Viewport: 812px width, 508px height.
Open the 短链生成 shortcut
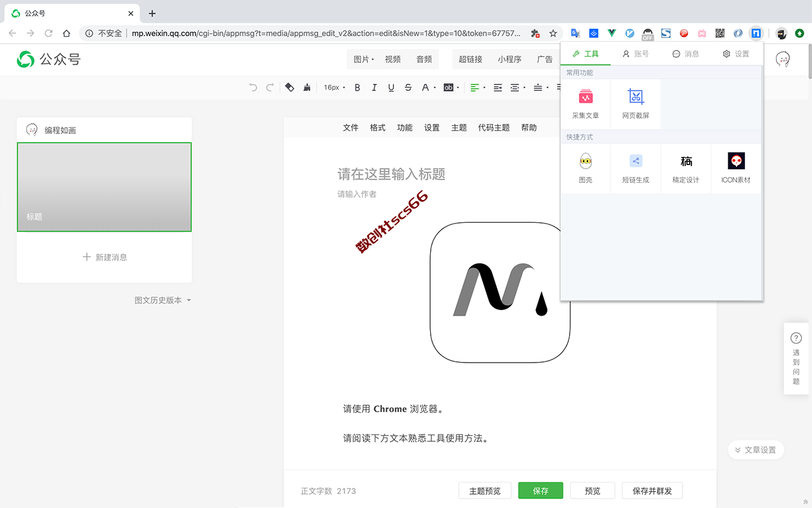[636, 168]
